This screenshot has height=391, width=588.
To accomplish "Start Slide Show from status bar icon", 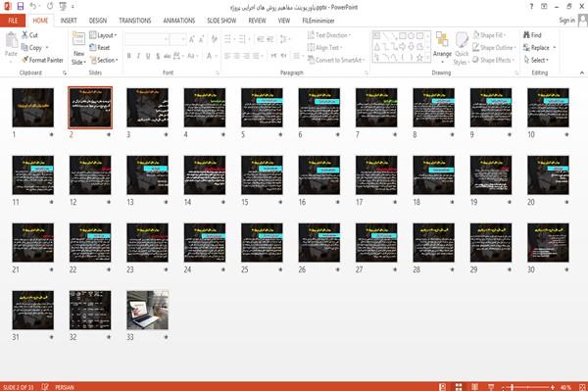I will [491, 387].
